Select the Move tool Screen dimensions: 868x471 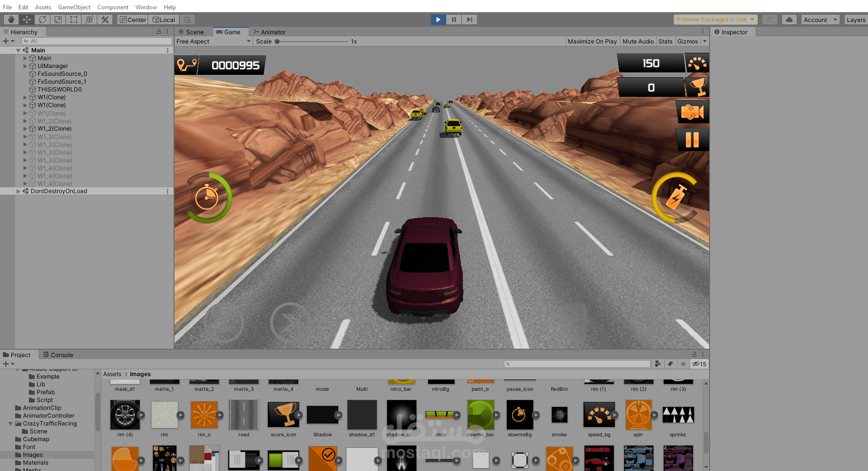(x=27, y=20)
